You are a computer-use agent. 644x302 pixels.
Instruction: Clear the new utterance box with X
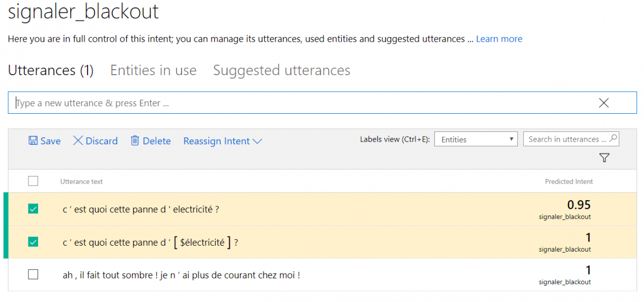[604, 103]
